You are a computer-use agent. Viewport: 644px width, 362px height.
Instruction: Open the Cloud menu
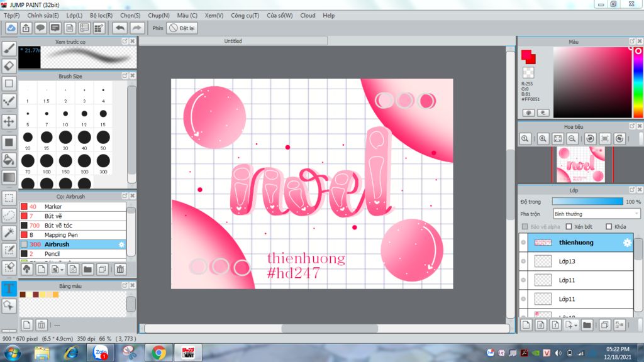click(308, 15)
